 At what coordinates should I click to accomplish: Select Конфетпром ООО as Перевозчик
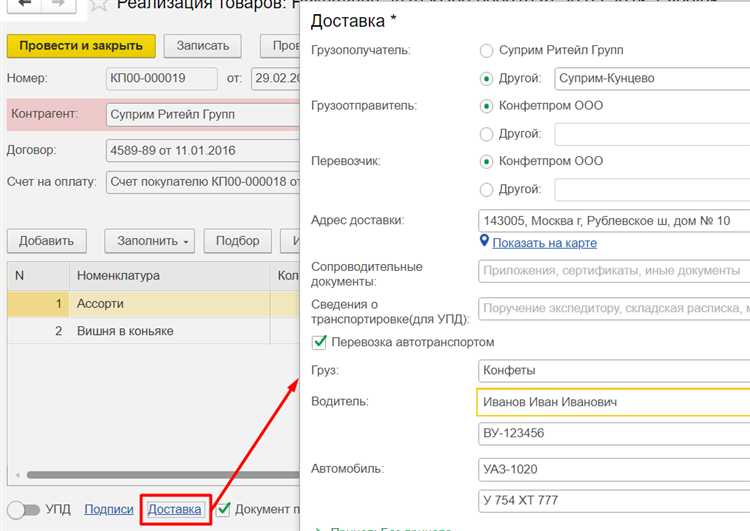click(486, 162)
